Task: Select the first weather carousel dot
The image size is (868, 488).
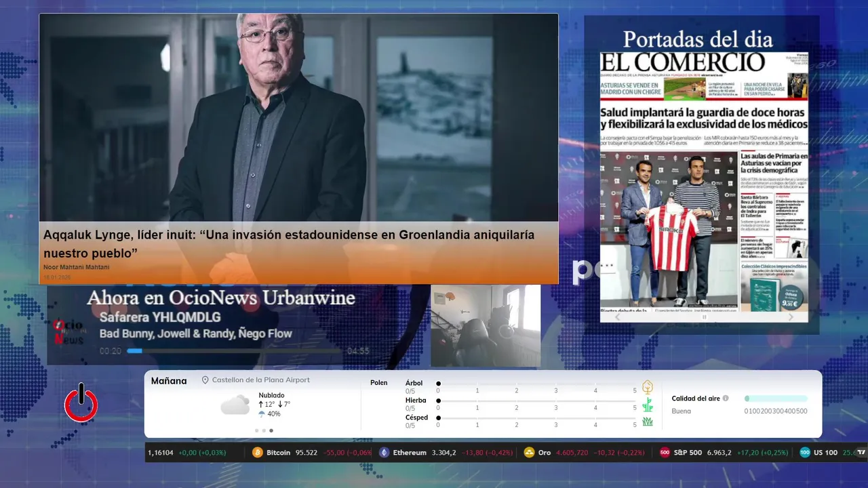Action: [256, 430]
